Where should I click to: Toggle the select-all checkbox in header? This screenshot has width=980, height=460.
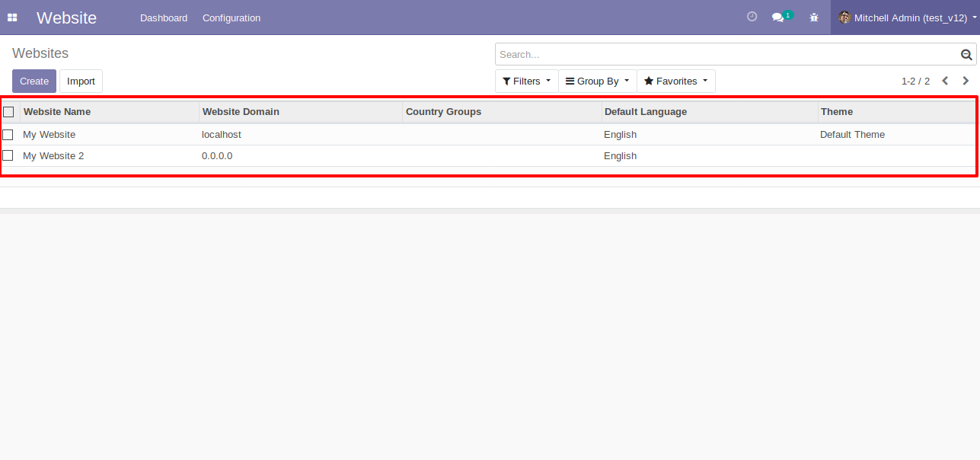tap(8, 112)
